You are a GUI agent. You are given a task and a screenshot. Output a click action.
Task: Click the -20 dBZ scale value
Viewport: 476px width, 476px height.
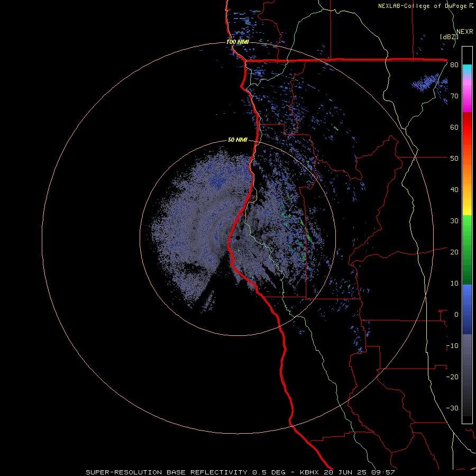pyautogui.click(x=452, y=377)
